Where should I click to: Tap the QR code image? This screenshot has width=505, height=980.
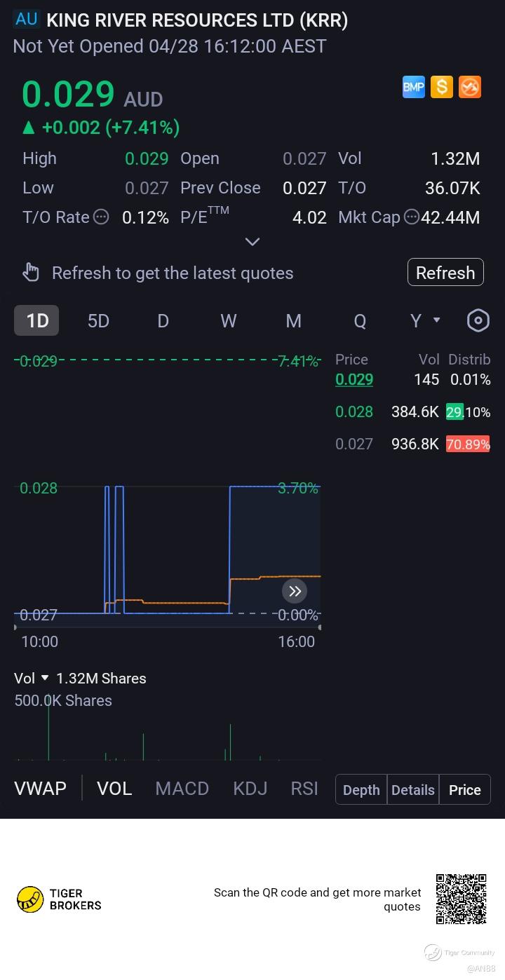click(x=461, y=899)
